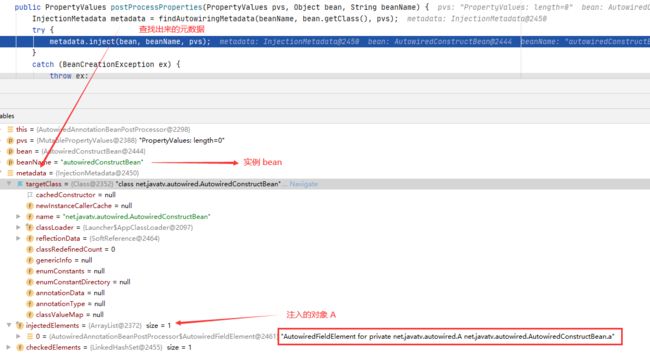
Task: Click the field icon beside reflectionData
Action: pos(29,238)
